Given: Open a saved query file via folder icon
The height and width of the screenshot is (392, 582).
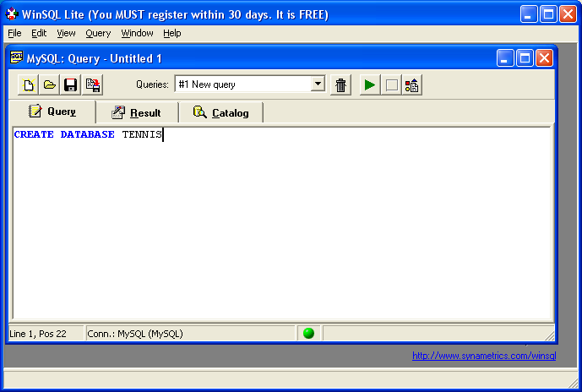Looking at the screenshot, I should [49, 85].
